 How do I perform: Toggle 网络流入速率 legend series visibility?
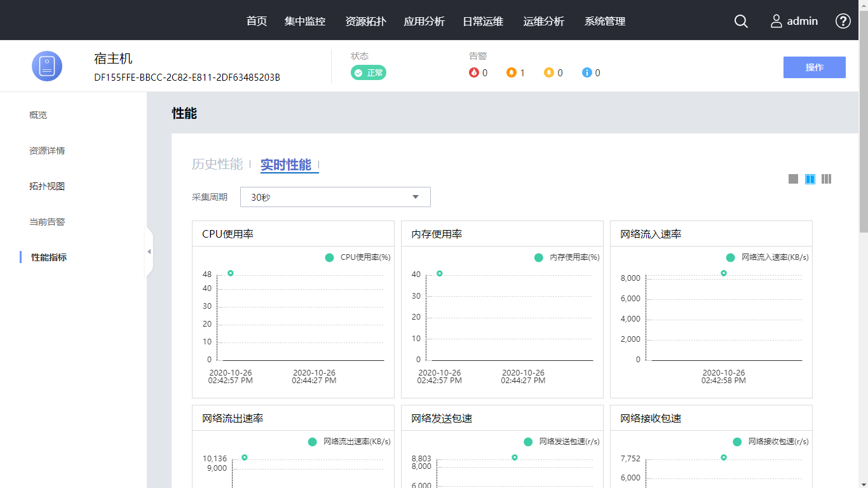(730, 257)
